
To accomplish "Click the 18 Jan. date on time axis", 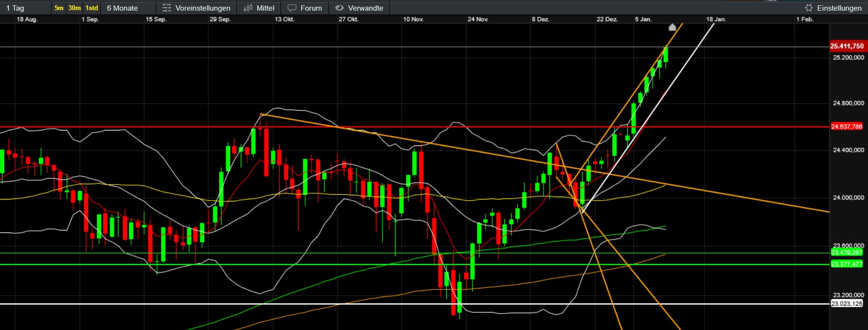I will point(716,19).
